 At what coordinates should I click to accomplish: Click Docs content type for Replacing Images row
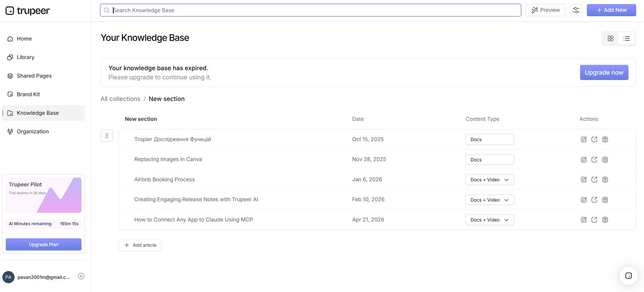(490, 160)
